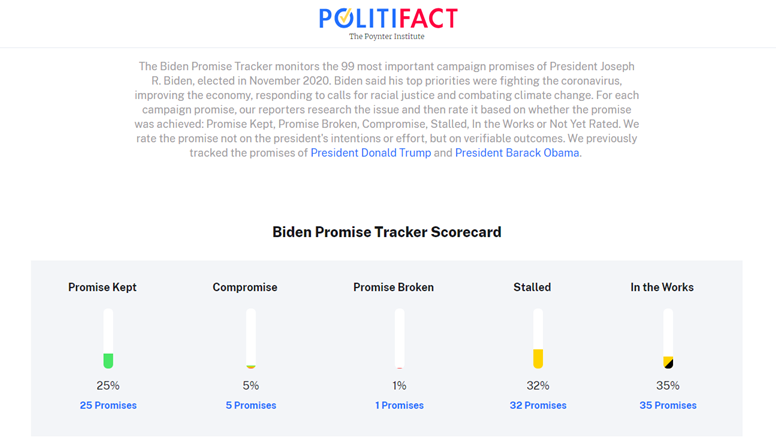Open the 35 Promises link
This screenshot has width=776, height=446.
[x=668, y=405]
